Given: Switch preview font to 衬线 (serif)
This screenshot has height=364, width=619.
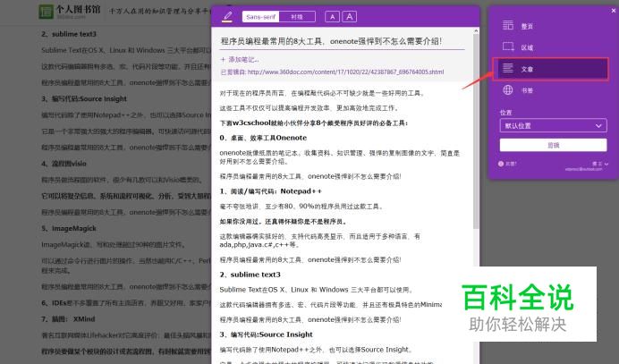Looking at the screenshot, I should [x=297, y=17].
